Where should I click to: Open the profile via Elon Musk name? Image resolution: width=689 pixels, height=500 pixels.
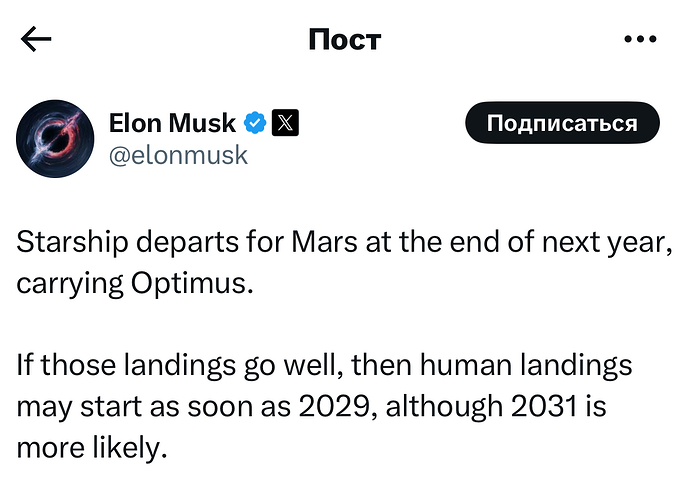click(172, 123)
